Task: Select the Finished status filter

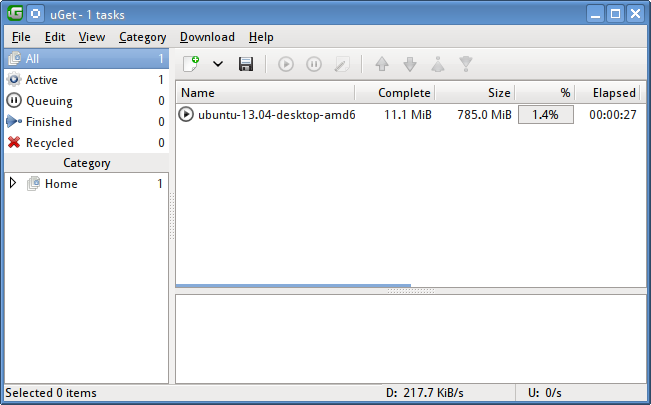Action: click(x=86, y=122)
